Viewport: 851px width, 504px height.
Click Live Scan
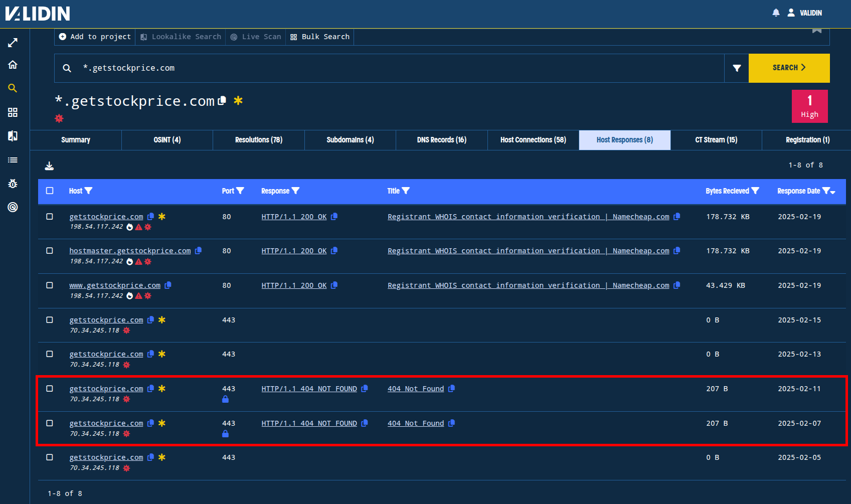point(256,37)
